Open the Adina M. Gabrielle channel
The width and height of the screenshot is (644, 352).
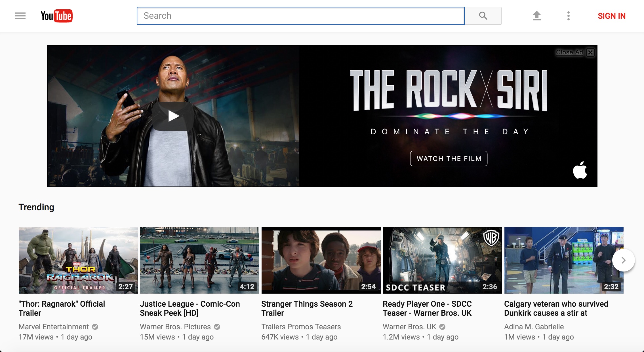[534, 327]
